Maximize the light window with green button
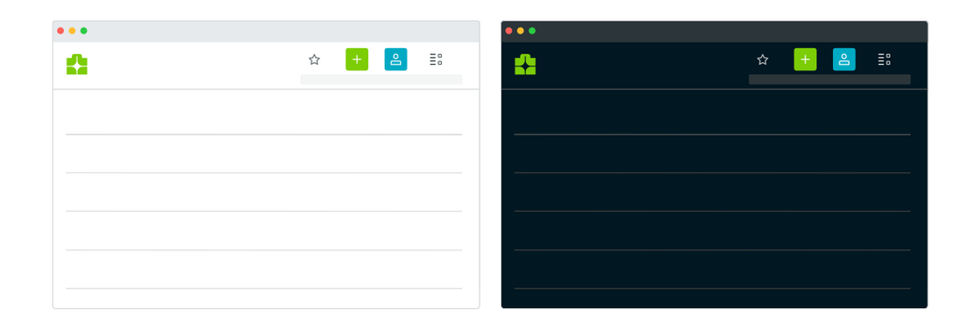The height and width of the screenshot is (336, 980). [x=84, y=31]
